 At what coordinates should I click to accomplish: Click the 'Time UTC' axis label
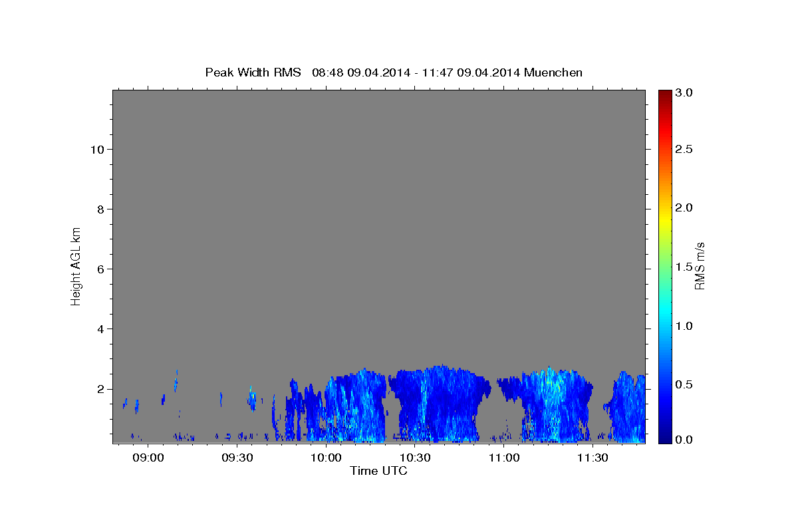click(378, 471)
